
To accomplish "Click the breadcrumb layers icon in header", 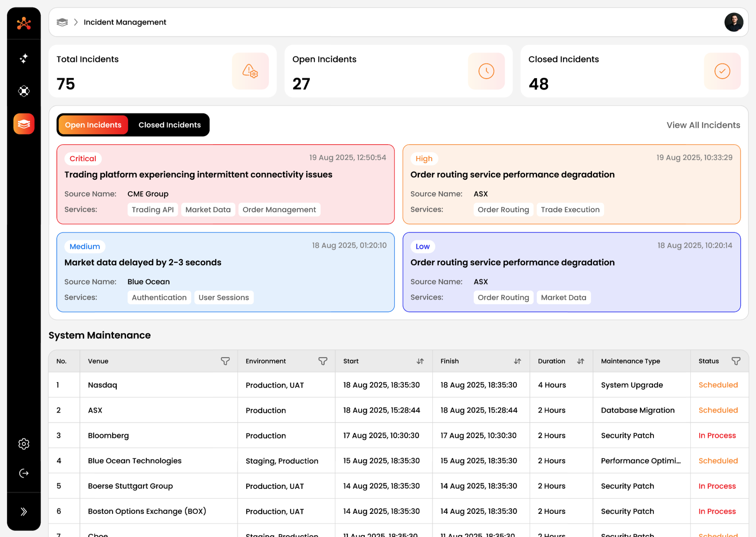I will 62,22.
